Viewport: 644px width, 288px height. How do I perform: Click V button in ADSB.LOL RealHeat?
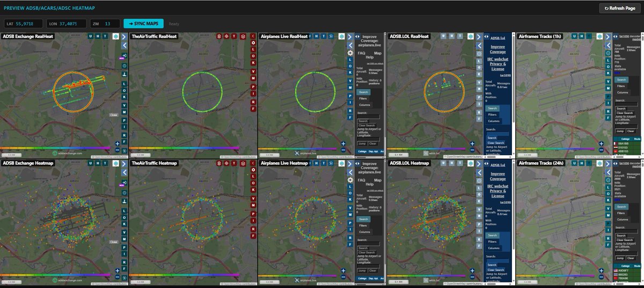tap(479, 82)
